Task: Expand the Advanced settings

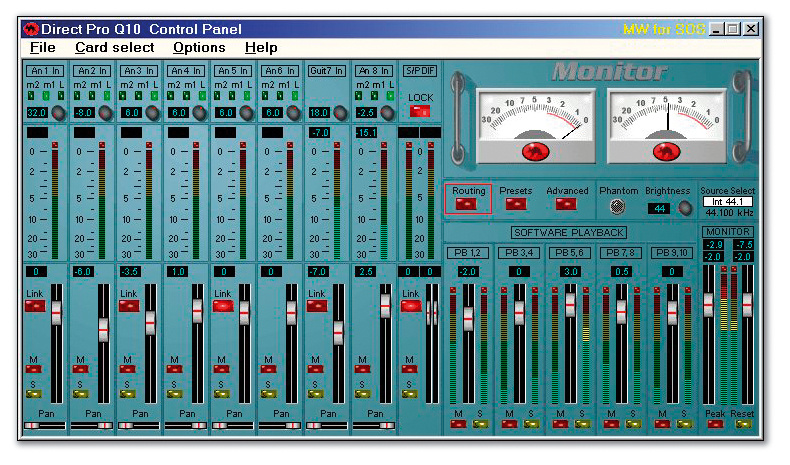Action: coord(566,203)
